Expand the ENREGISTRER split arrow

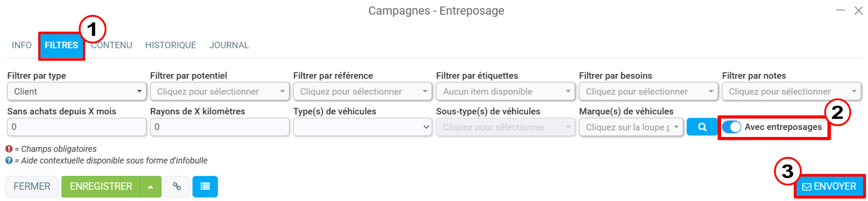[151, 186]
